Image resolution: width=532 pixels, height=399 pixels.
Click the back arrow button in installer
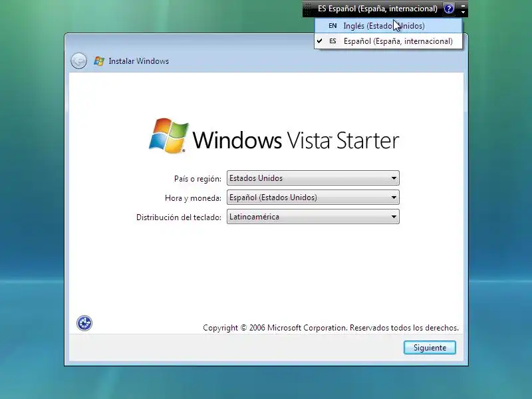(x=78, y=61)
